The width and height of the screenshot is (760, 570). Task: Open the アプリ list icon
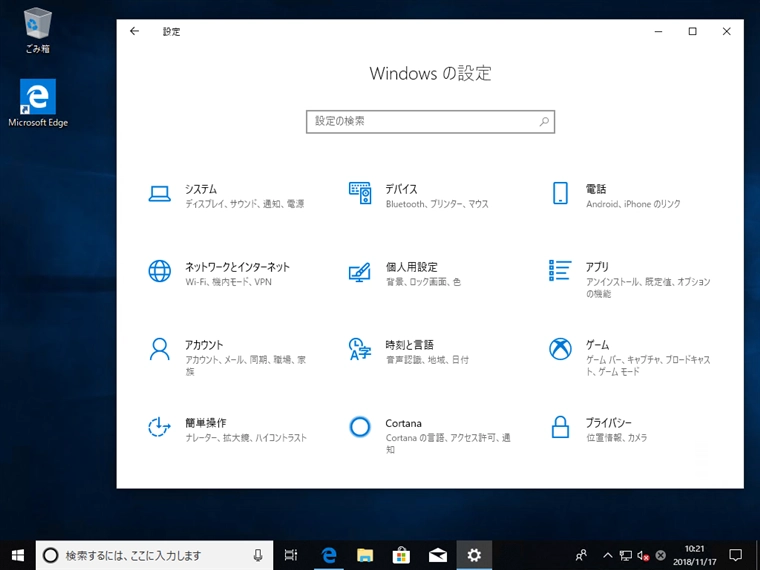click(560, 270)
